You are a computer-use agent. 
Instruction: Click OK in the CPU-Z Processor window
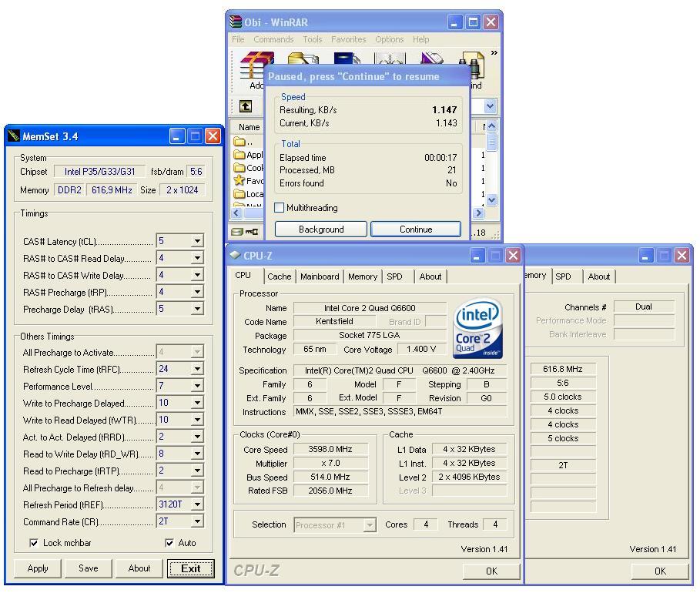(x=491, y=571)
